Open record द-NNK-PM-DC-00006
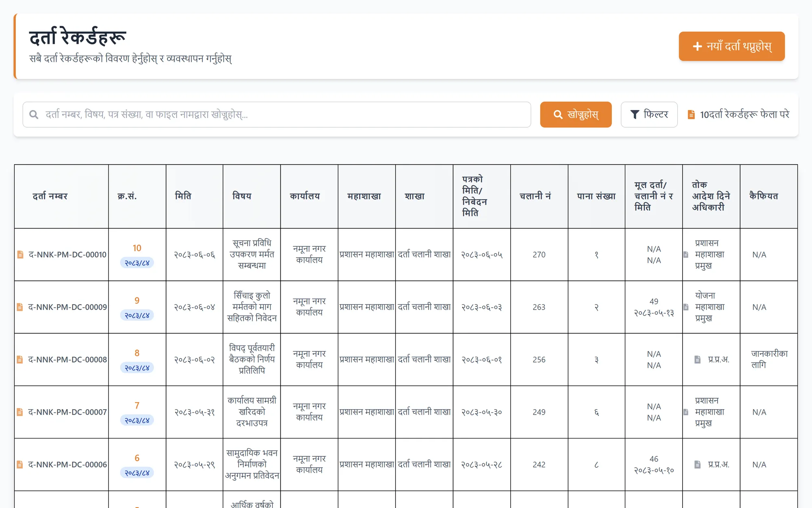The image size is (812, 508). 67,464
